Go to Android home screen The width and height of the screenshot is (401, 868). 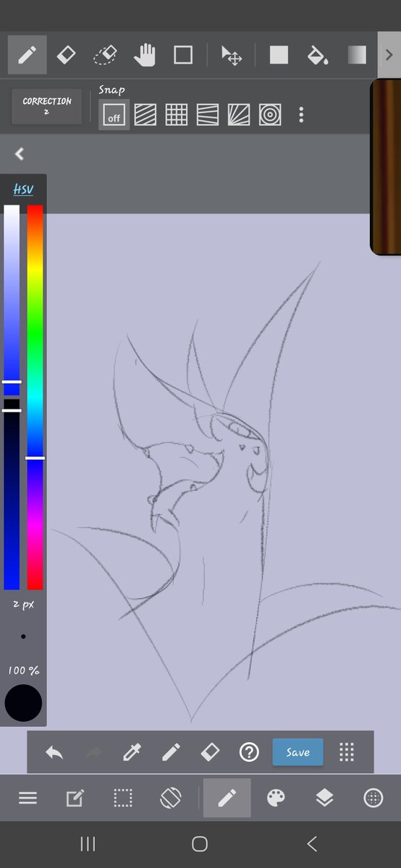pyautogui.click(x=200, y=843)
